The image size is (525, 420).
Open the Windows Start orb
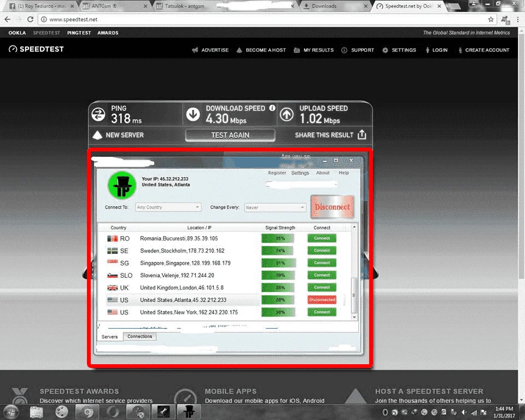click(11, 412)
